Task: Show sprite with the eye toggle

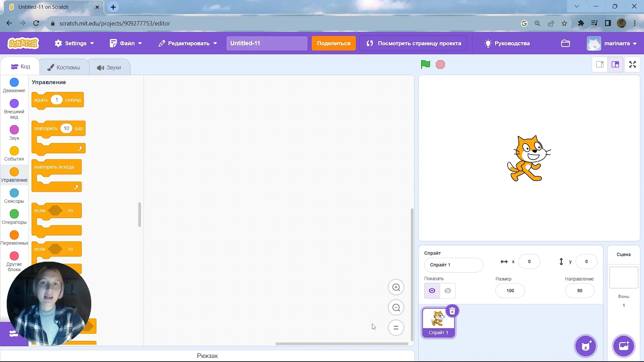Action: point(432,291)
